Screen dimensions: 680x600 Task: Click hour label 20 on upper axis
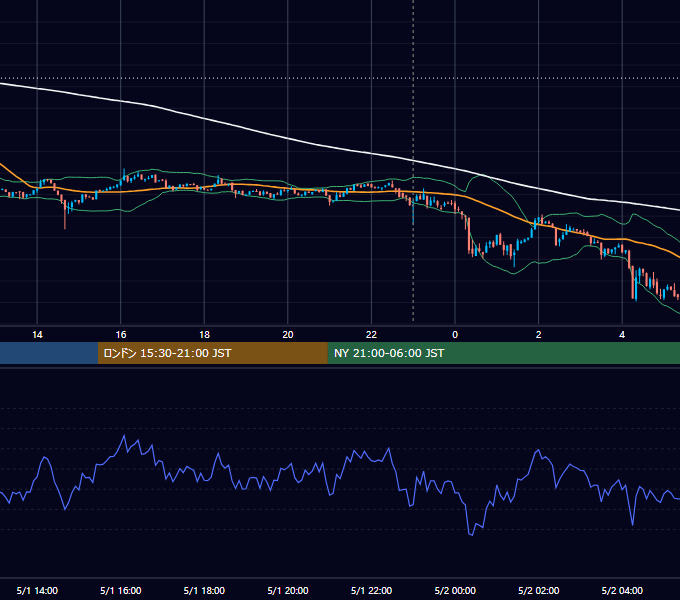288,335
